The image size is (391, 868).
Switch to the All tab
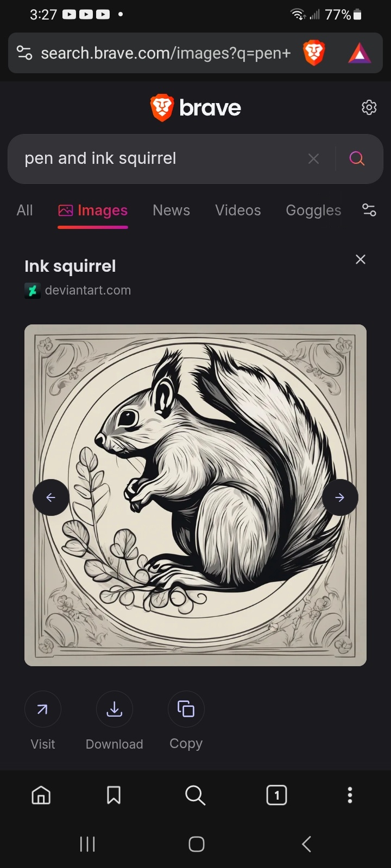(x=25, y=210)
